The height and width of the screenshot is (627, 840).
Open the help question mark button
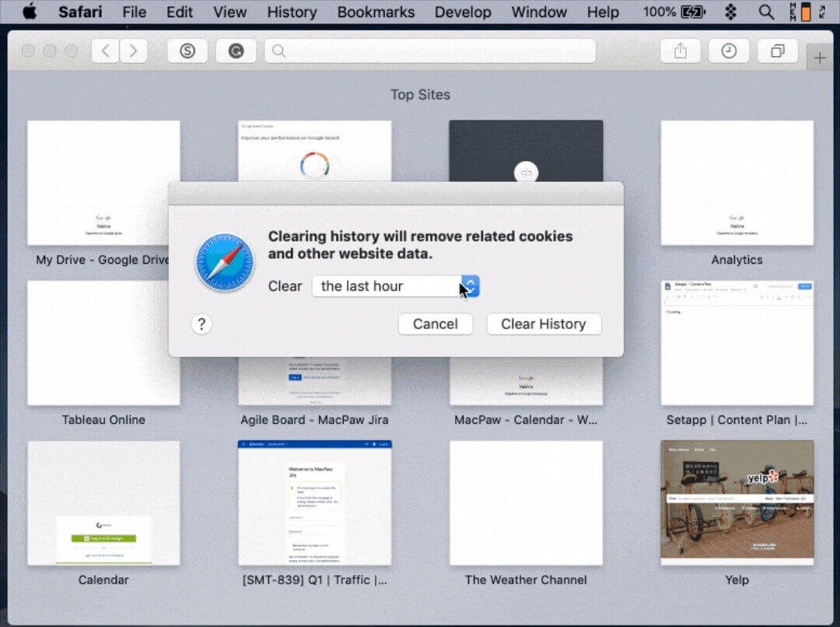point(201,324)
